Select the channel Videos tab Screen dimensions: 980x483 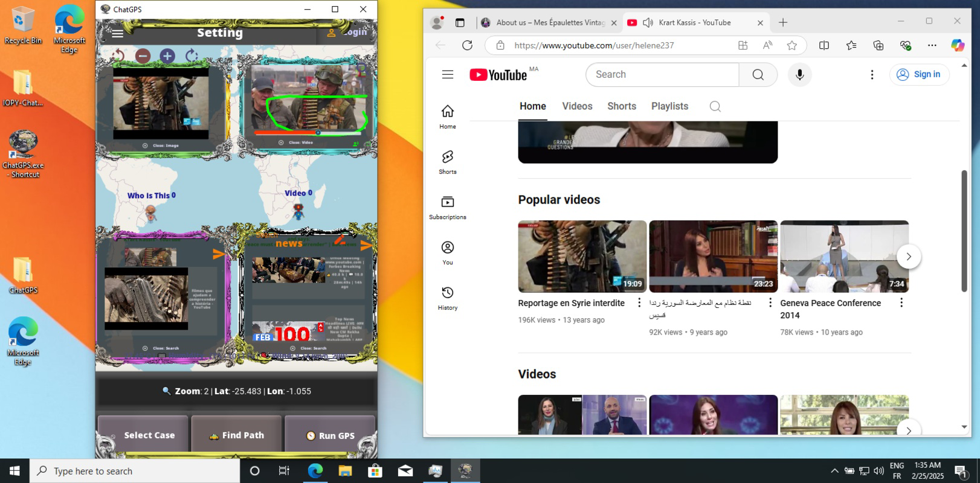coord(577,106)
